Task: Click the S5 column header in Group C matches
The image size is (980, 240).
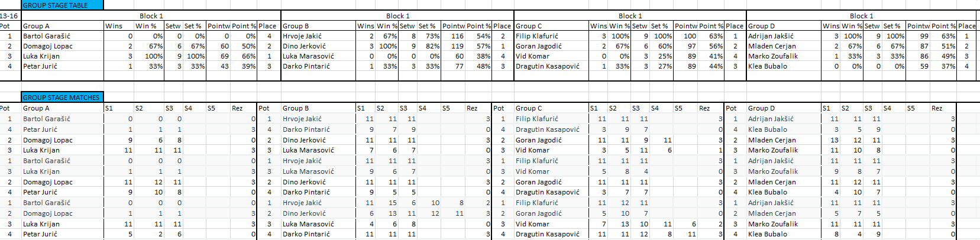Action: [x=678, y=108]
